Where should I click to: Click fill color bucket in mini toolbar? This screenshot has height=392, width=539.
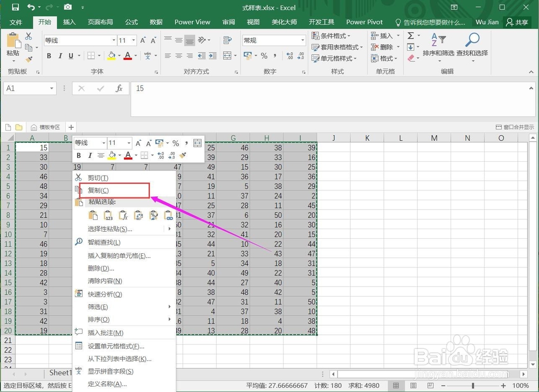112,155
